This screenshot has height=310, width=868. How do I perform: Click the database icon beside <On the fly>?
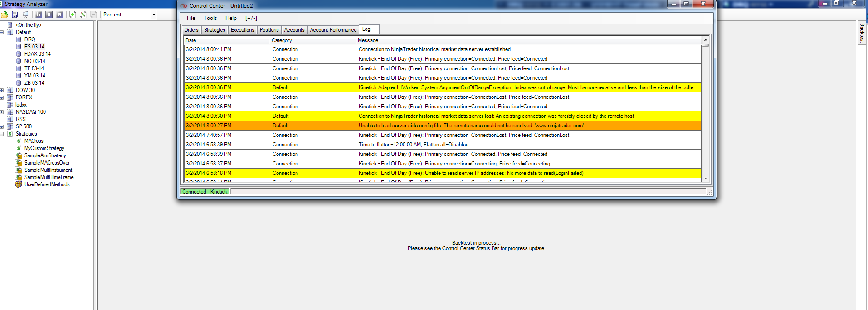[10, 25]
